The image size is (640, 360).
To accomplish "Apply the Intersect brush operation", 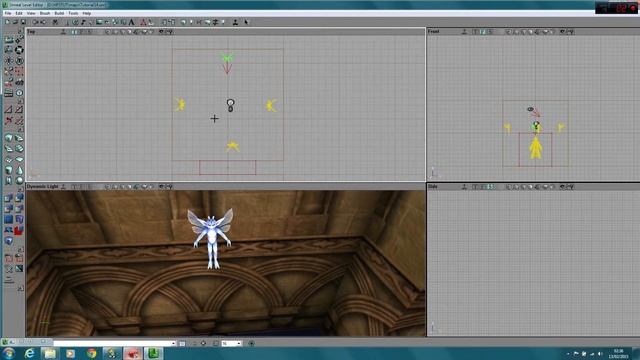I will click(9, 209).
